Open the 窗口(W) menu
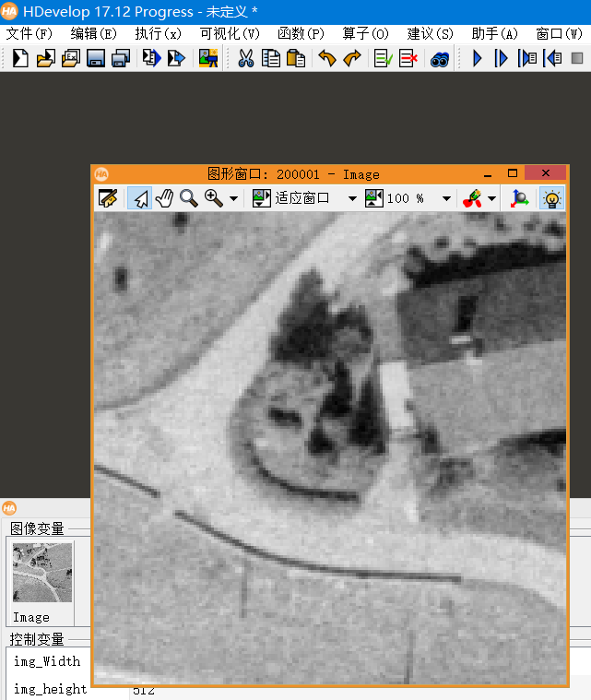 pyautogui.click(x=560, y=34)
